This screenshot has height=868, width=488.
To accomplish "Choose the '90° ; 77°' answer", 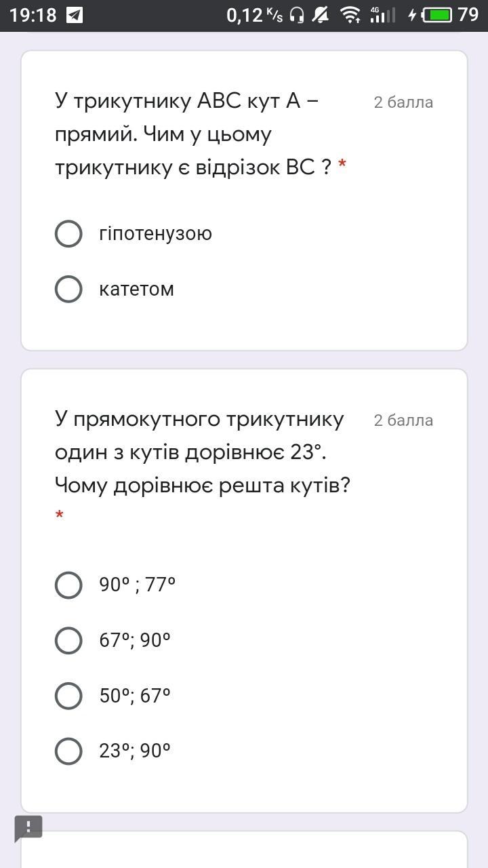I will point(68,585).
